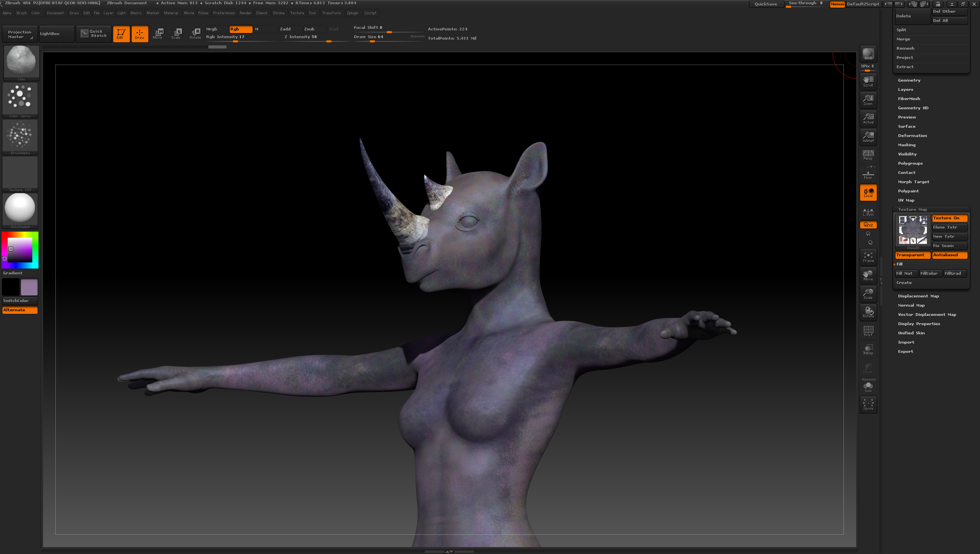The height and width of the screenshot is (554, 980).
Task: Select the Scroll canvas icon
Action: click(x=868, y=81)
